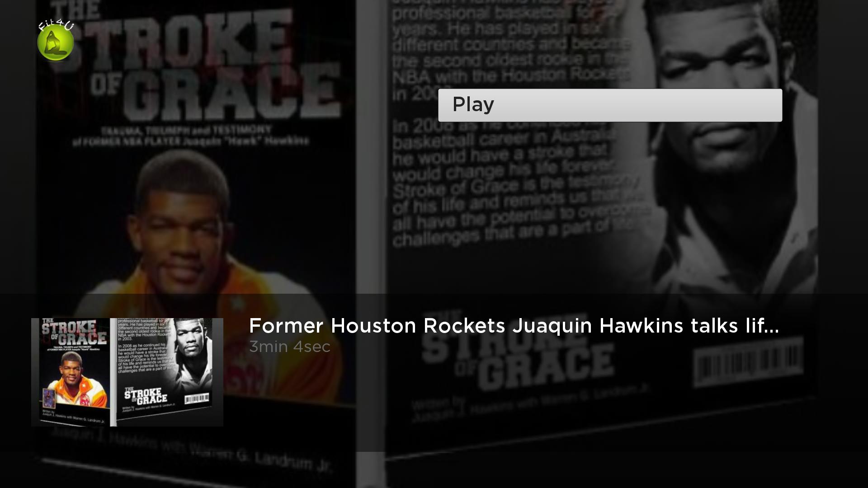Click the 'Play' text label

tap(473, 105)
